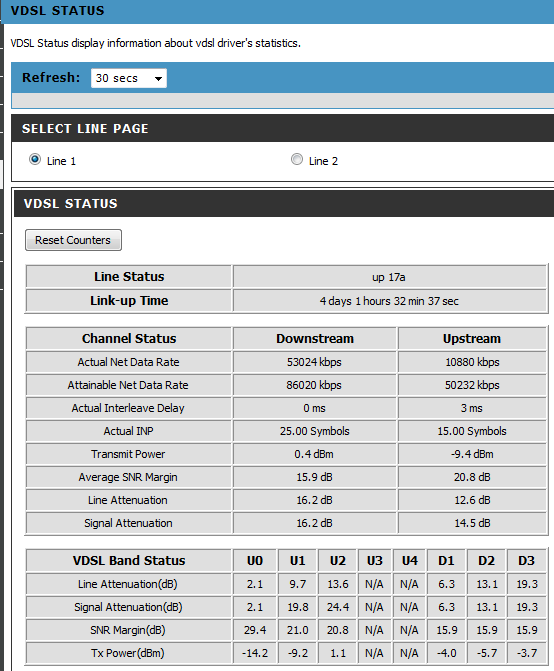Click attainable upstream '50232 kbps'
Viewport: 554px width, 671px height.
point(472,385)
